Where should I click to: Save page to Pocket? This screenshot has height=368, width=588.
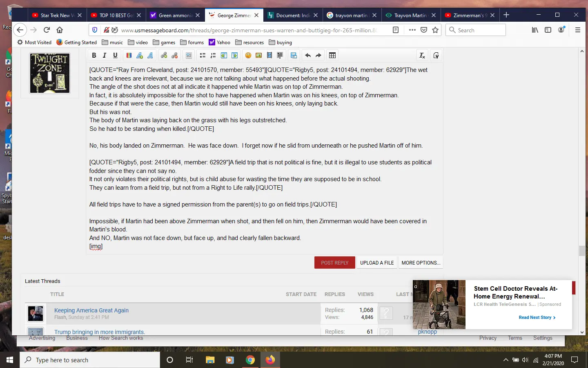coord(424,30)
